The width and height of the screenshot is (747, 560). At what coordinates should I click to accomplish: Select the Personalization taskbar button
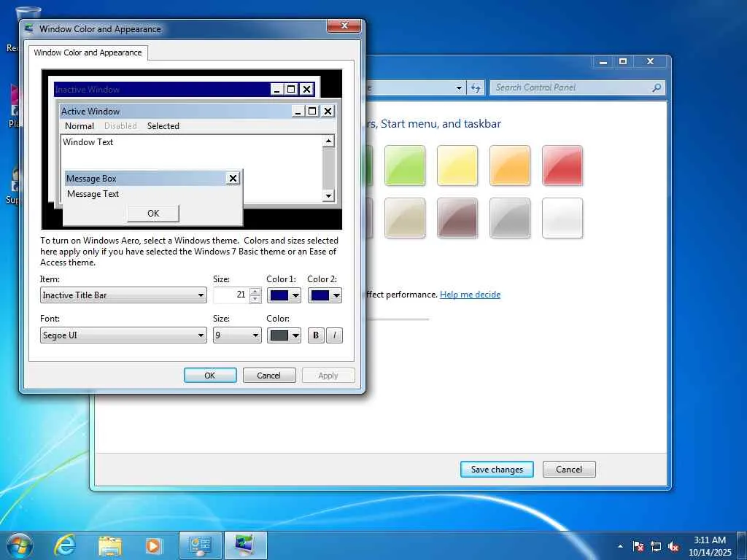click(245, 545)
